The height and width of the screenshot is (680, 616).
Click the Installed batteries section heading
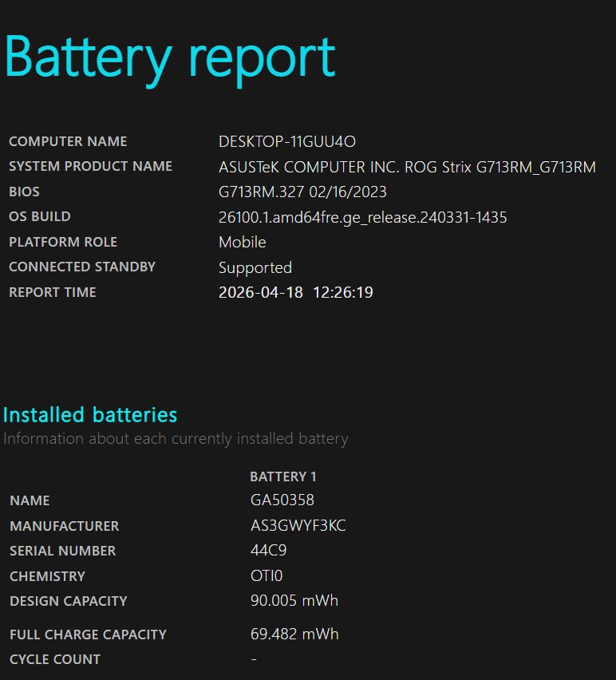pos(90,415)
